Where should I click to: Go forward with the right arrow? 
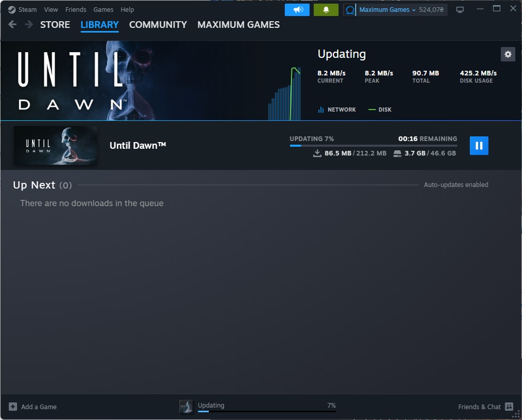tap(29, 24)
